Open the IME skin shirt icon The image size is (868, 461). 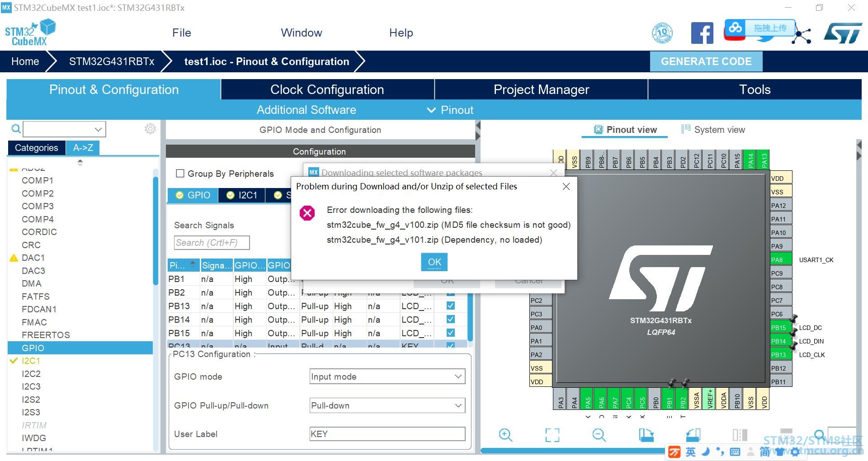(x=779, y=452)
